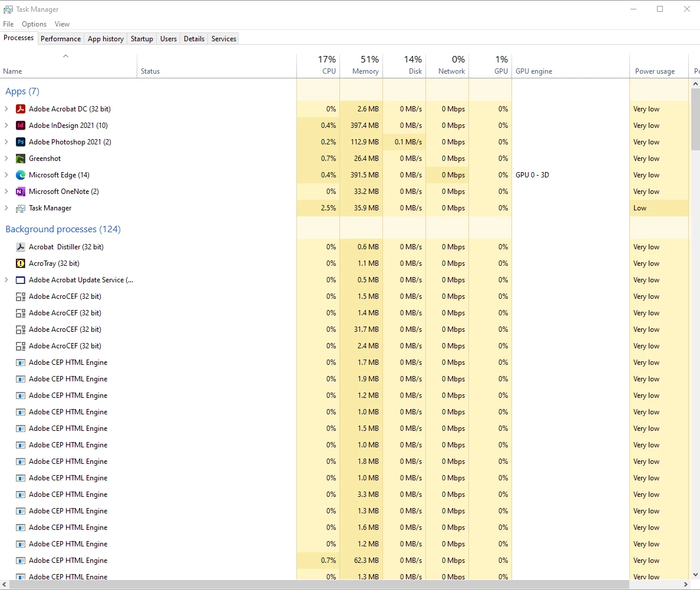Click the Microsoft OneNote icon
The height and width of the screenshot is (590, 700).
21,192
